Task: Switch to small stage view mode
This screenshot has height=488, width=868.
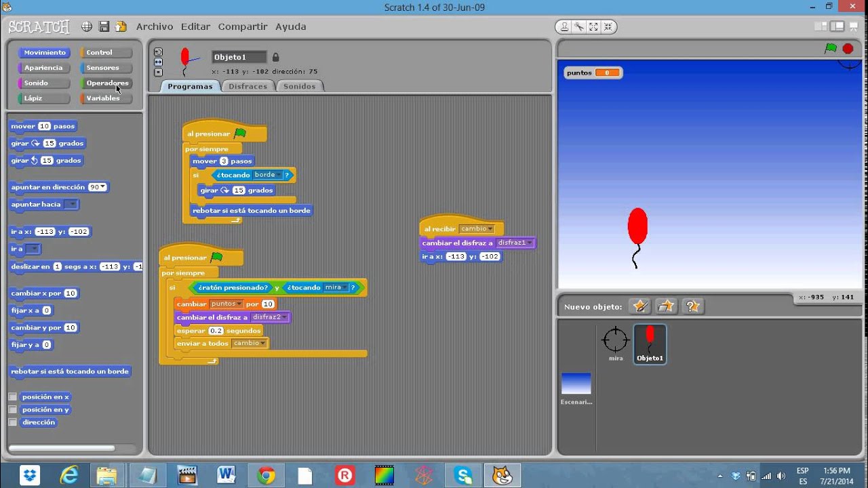Action: coord(822,26)
